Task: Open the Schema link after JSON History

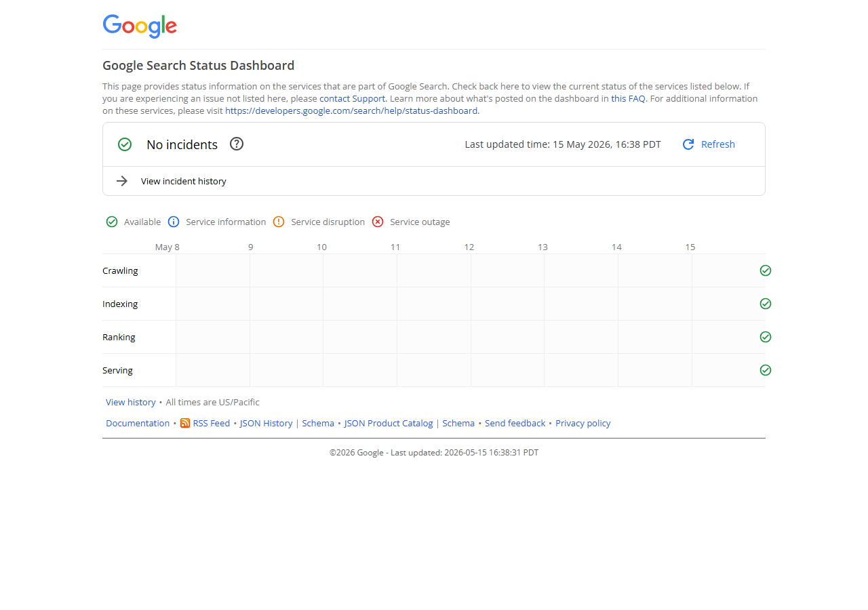Action: coord(318,423)
